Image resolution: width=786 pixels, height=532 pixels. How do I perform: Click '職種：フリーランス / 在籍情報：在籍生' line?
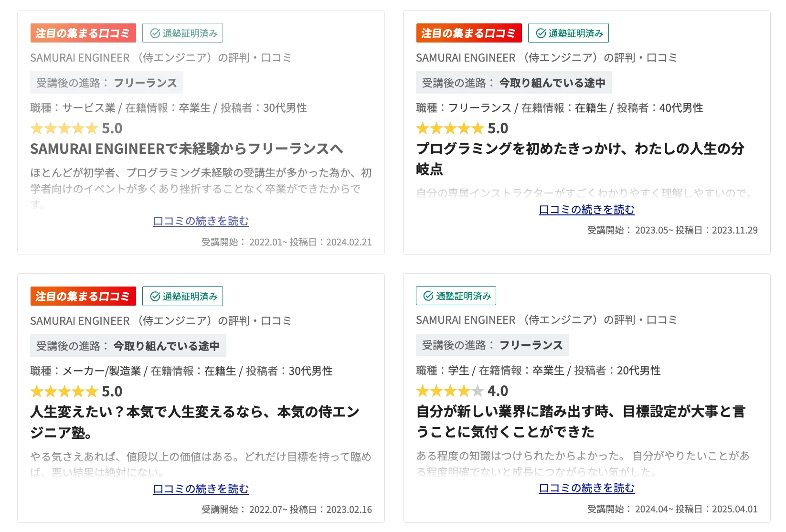point(560,108)
